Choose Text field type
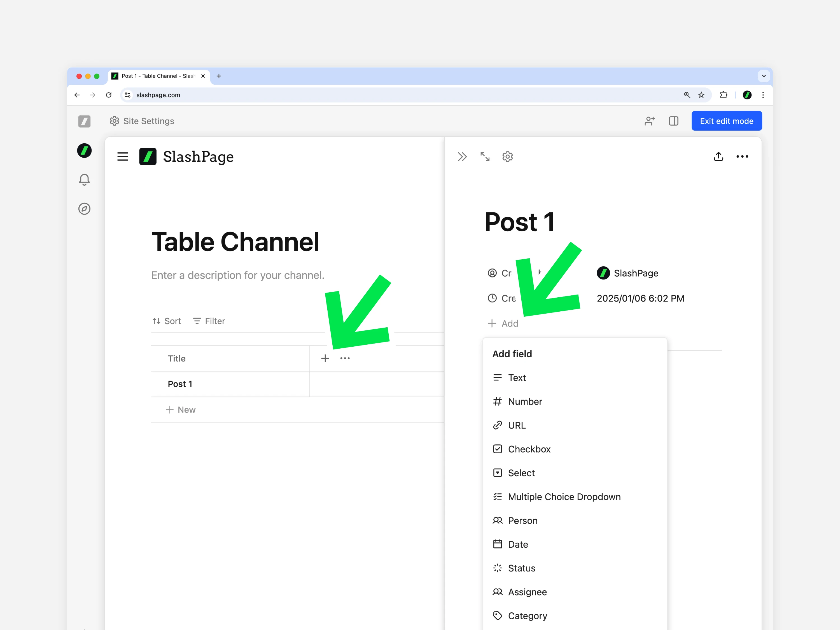The image size is (840, 630). click(x=575, y=378)
